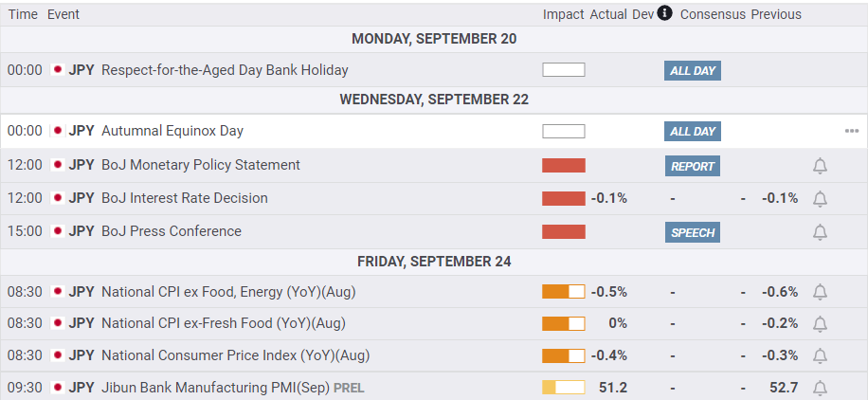Click ALL DAY badge on Respect-for-the-Aged Day row

click(x=692, y=70)
